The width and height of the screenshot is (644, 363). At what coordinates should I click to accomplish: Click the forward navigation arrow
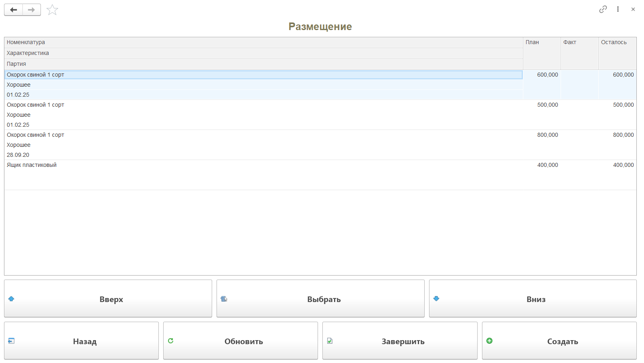(31, 10)
